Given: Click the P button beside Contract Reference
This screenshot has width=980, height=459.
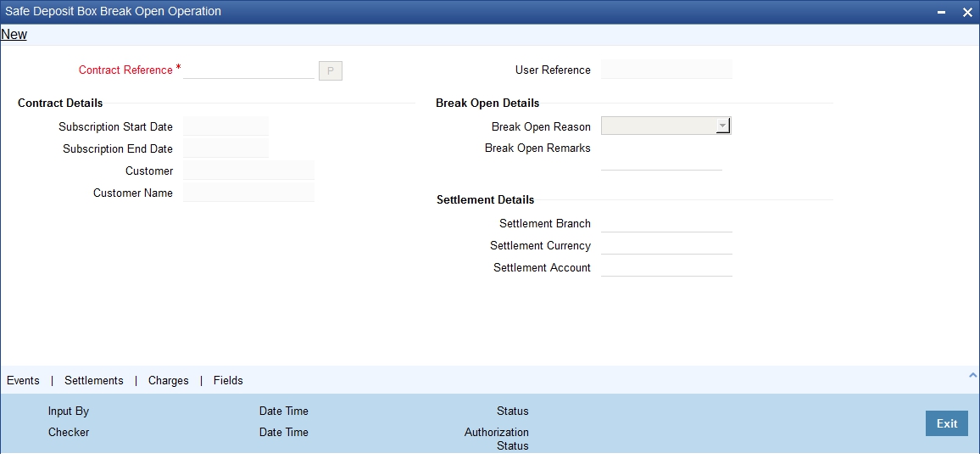Looking at the screenshot, I should point(331,70).
